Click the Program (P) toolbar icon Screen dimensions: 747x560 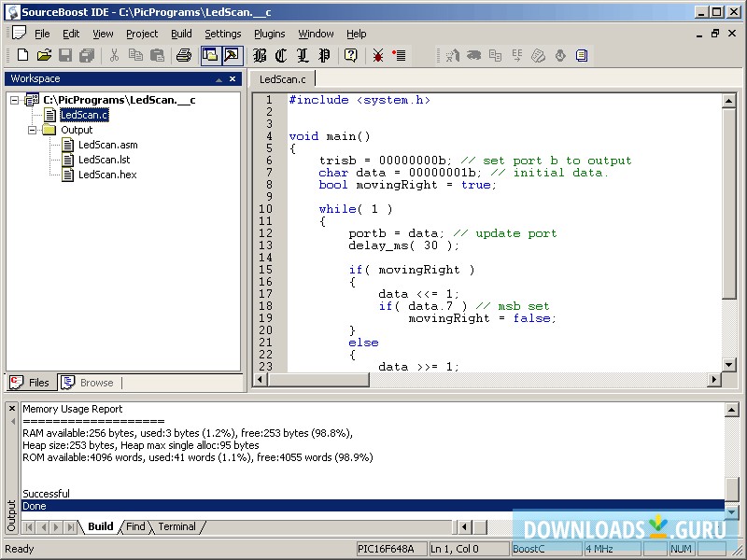pyautogui.click(x=325, y=55)
